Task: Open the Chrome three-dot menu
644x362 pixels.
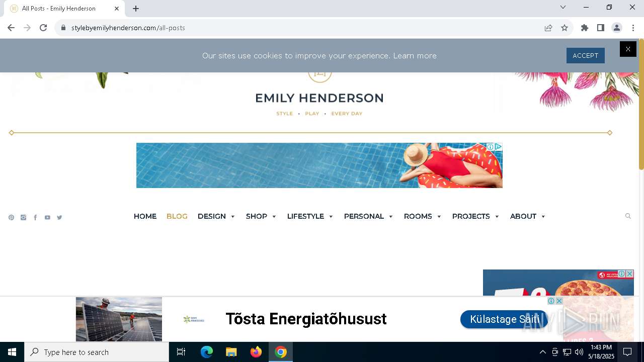Action: click(633, 28)
